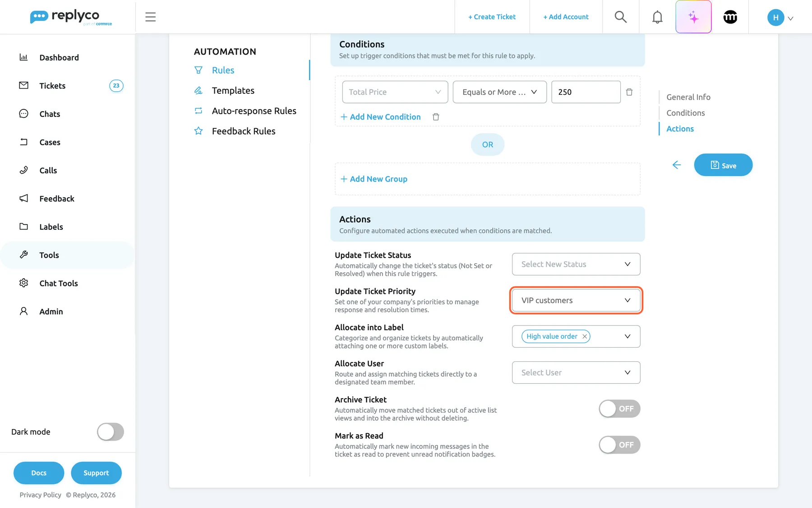Click the Rules filter icon
812x508 pixels.
pyautogui.click(x=198, y=70)
